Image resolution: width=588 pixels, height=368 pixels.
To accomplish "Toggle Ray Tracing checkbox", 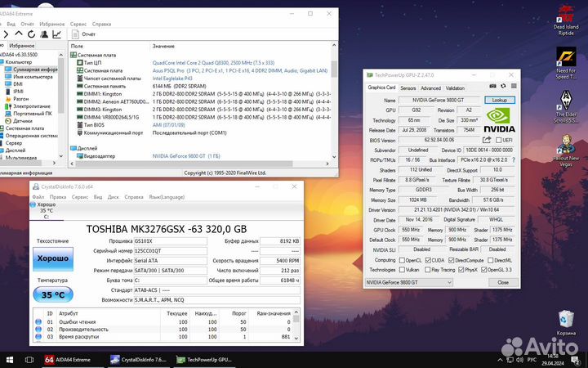I will [x=427, y=270].
